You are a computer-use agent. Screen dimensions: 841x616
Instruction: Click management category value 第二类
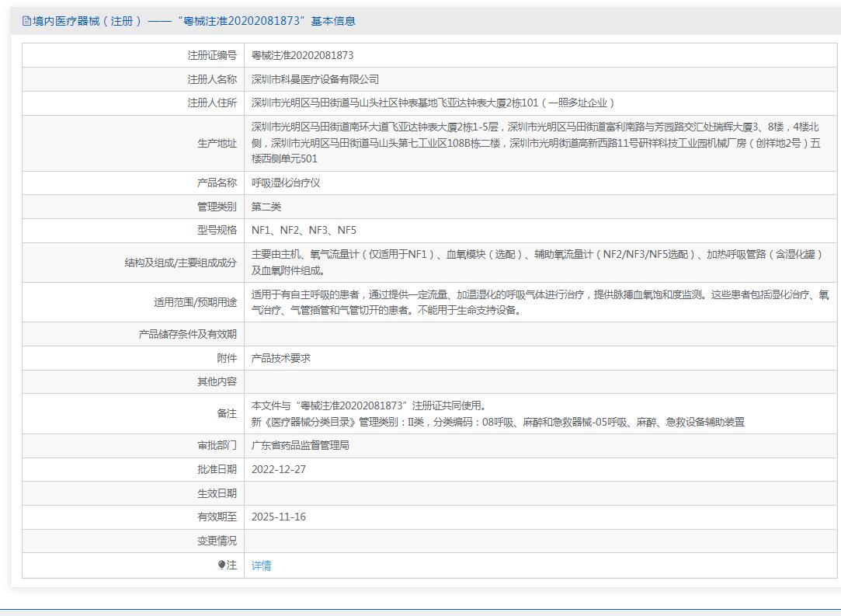pyautogui.click(x=266, y=207)
